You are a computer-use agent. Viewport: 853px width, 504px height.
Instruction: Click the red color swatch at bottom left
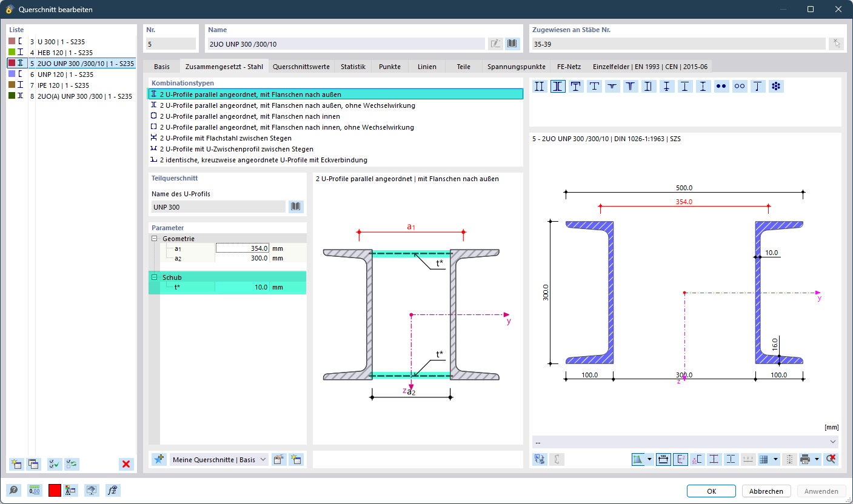tap(55, 491)
